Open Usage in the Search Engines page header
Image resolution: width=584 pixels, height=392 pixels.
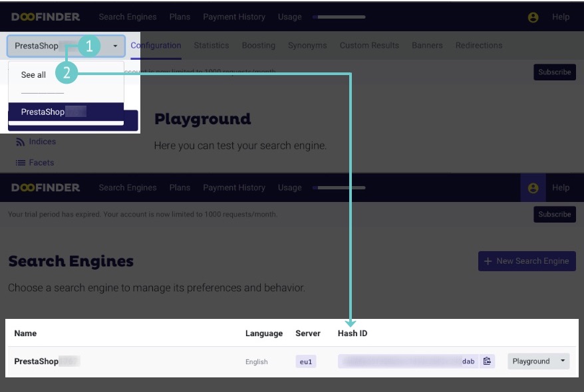290,187
